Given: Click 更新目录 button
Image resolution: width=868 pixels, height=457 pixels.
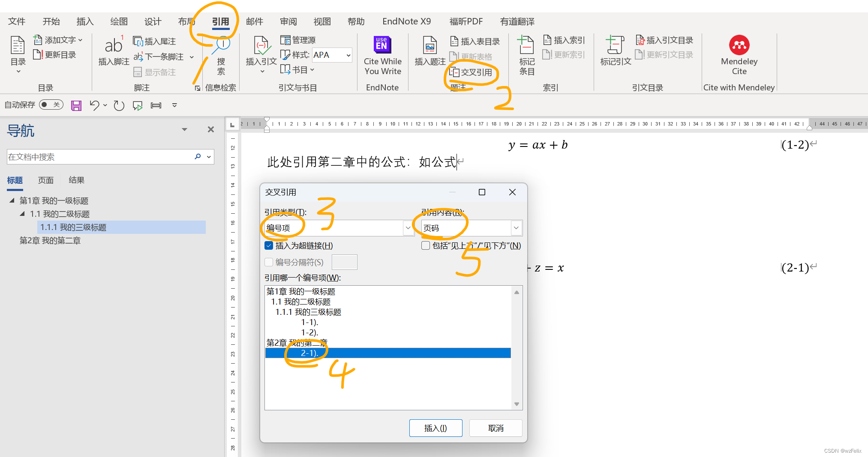Looking at the screenshot, I should click(x=54, y=55).
